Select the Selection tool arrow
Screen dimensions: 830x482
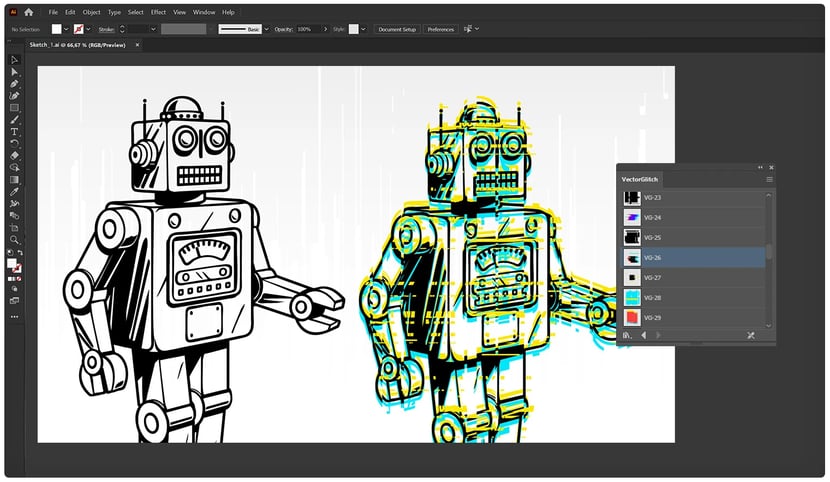pos(14,60)
